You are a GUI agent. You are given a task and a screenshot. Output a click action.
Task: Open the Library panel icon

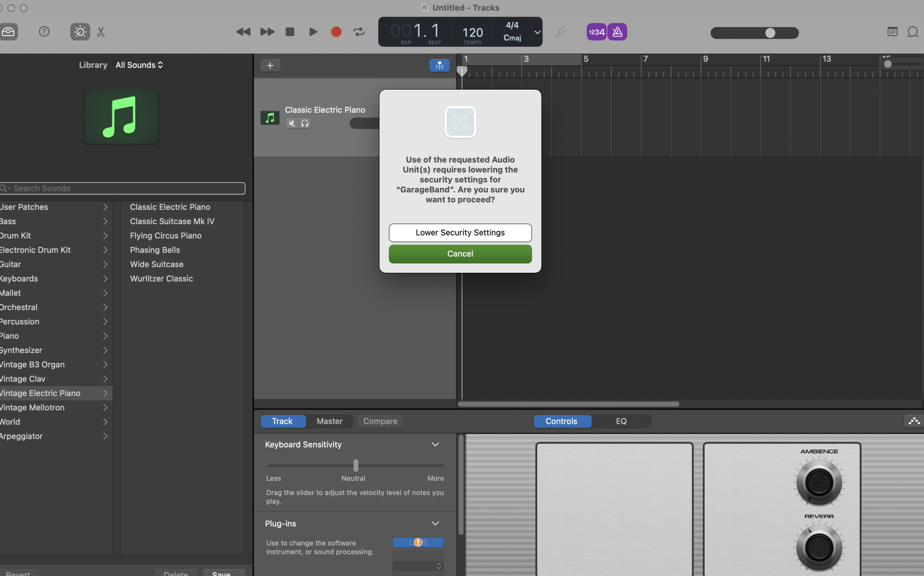pos(8,32)
